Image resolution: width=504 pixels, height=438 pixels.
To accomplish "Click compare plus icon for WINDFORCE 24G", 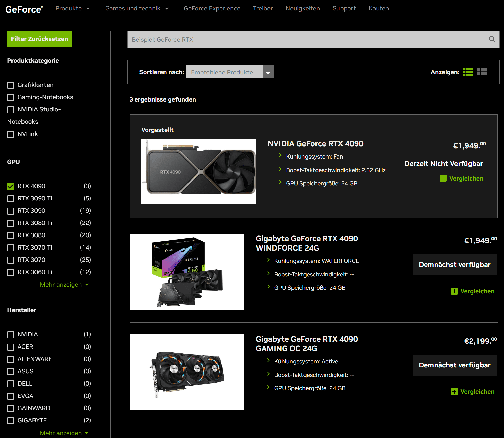I will click(x=454, y=291).
